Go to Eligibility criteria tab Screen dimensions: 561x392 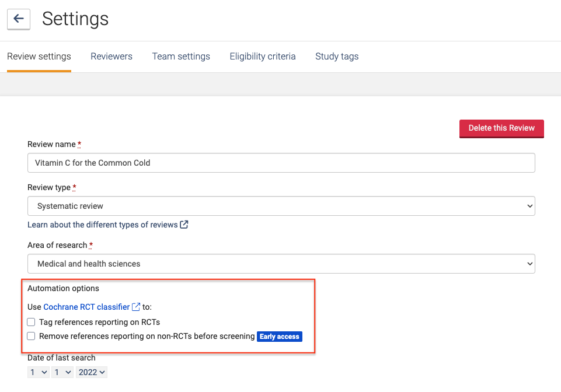(263, 57)
